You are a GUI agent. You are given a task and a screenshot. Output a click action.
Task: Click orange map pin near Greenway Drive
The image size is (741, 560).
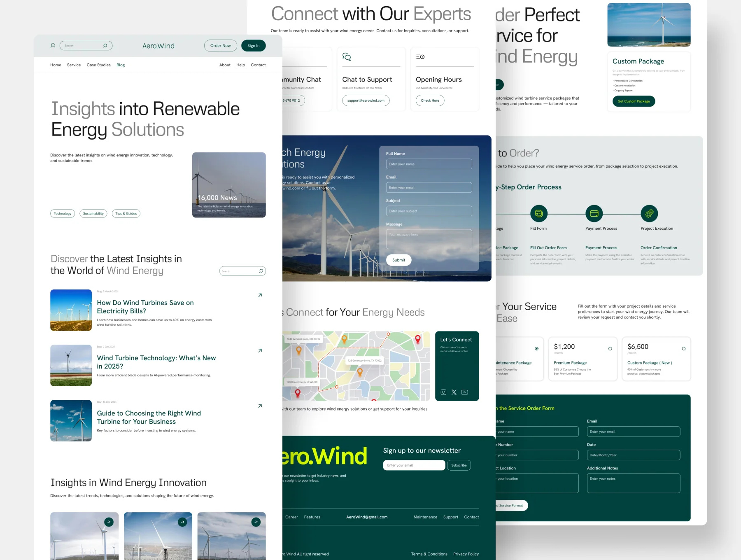(360, 372)
